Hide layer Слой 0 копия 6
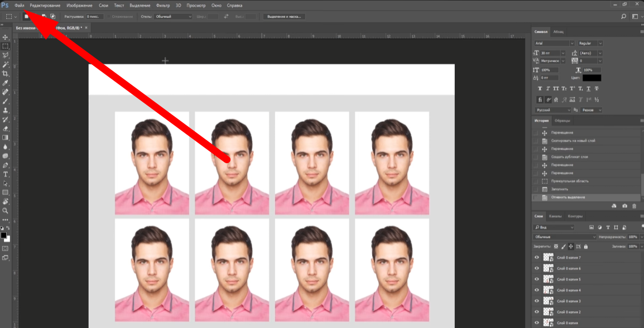The image size is (644, 328). 536,268
